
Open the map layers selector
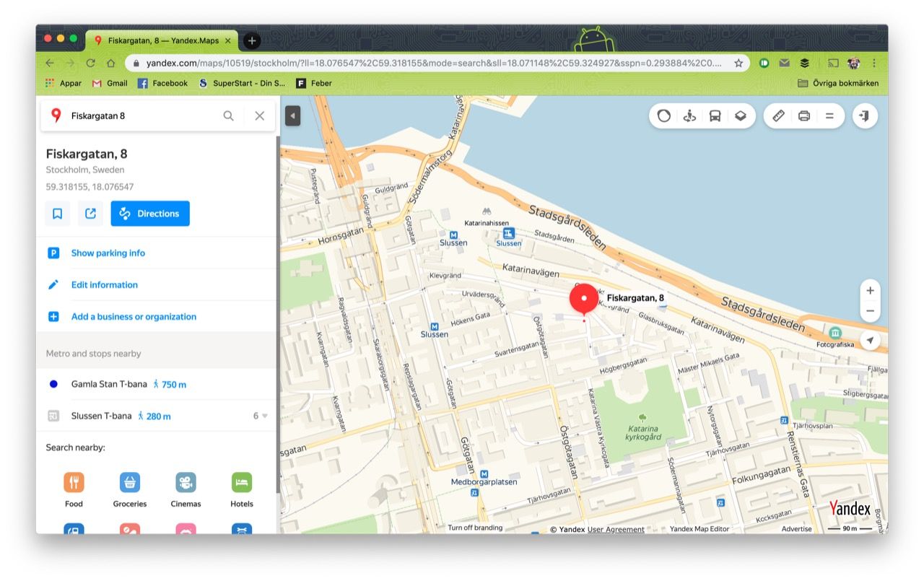(x=741, y=115)
